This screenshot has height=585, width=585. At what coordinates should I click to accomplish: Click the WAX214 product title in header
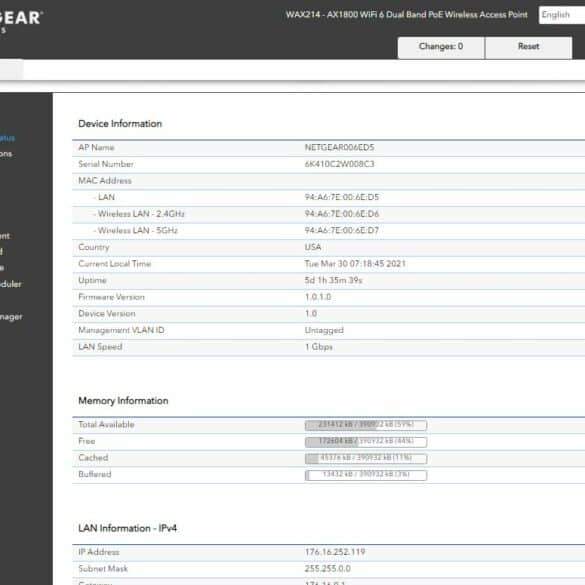pos(407,15)
